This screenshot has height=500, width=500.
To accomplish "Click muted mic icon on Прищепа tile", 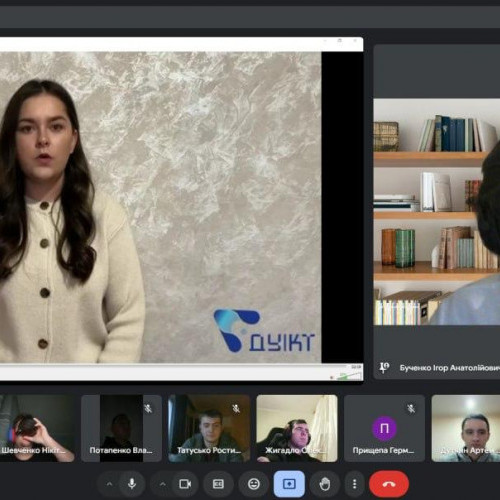I will (x=411, y=408).
